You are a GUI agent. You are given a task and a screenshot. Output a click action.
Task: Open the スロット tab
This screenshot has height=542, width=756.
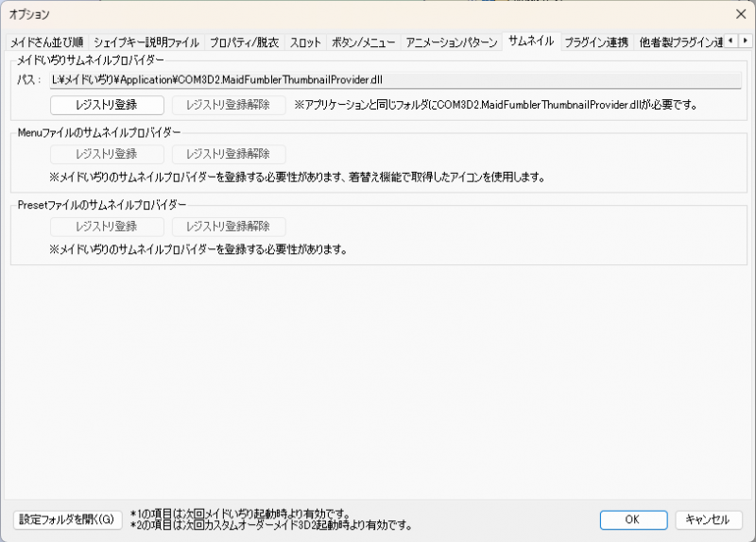coord(305,42)
